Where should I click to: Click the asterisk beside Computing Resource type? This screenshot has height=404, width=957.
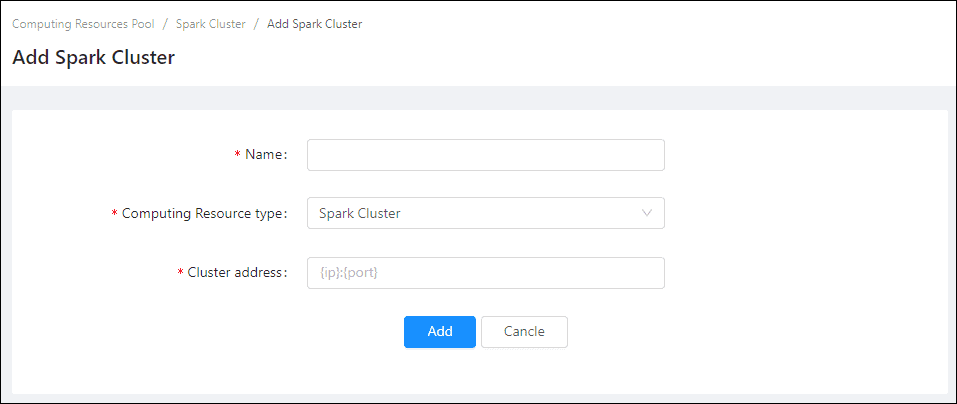[114, 214]
